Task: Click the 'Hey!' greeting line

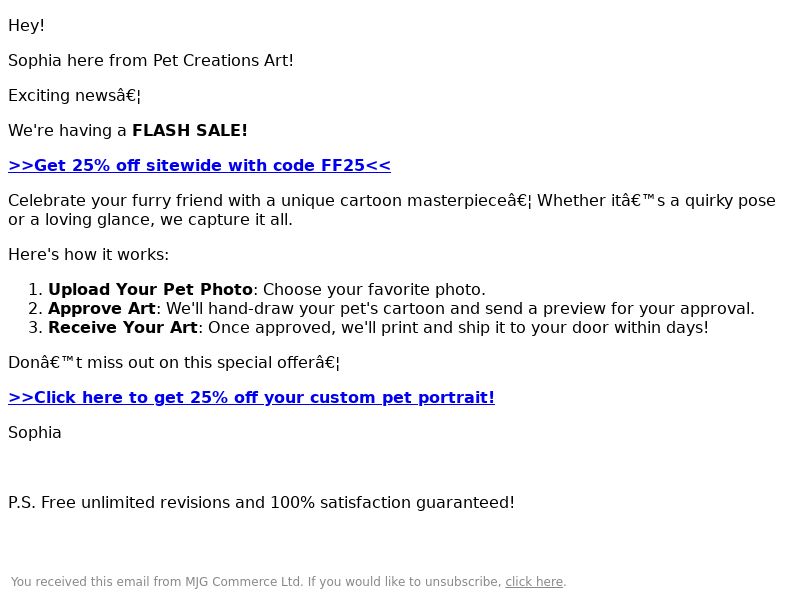Action: point(27,25)
